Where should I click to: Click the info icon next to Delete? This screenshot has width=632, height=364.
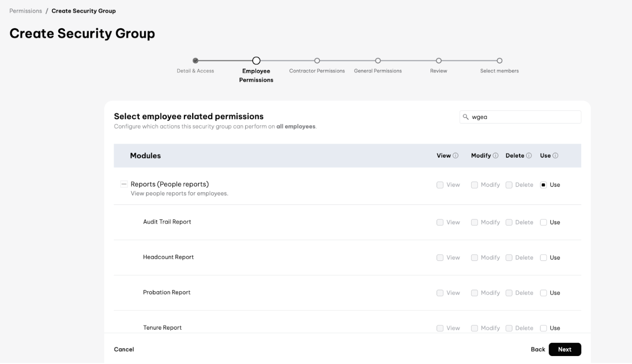pos(529,156)
